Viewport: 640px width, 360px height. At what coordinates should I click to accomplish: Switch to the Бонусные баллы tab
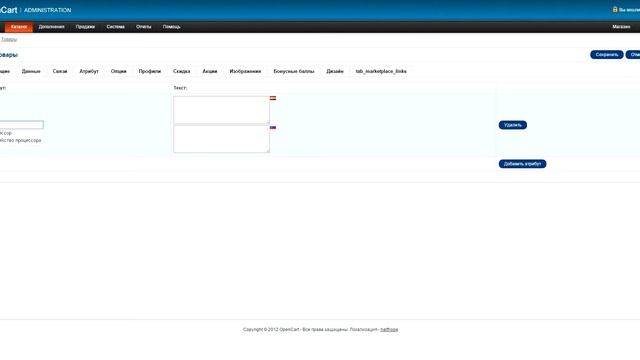click(294, 71)
